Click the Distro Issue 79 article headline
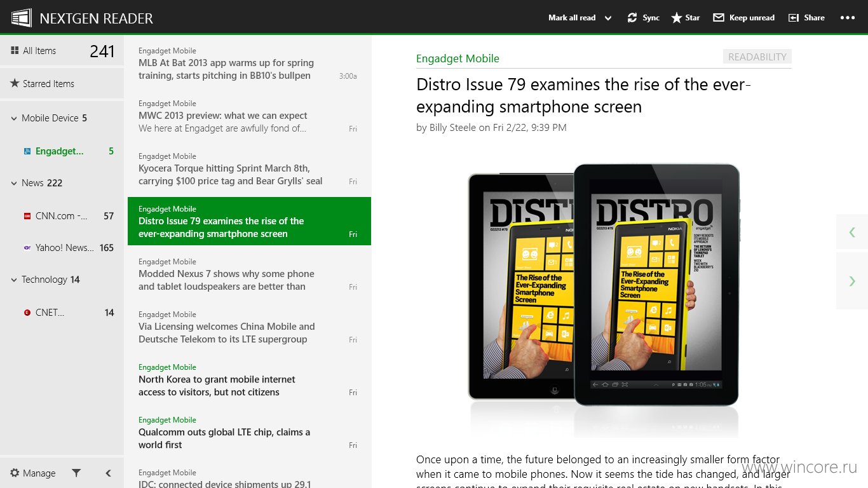 pos(583,95)
